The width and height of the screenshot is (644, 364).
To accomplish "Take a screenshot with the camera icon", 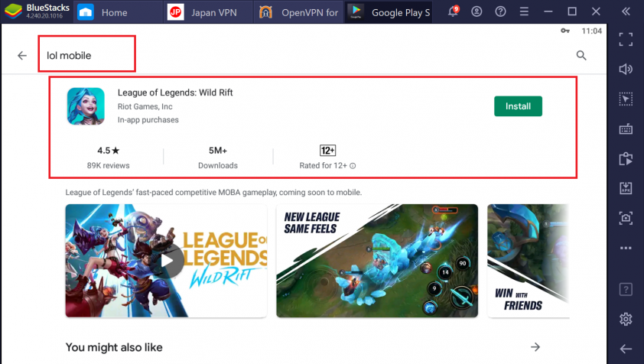I will pyautogui.click(x=626, y=218).
